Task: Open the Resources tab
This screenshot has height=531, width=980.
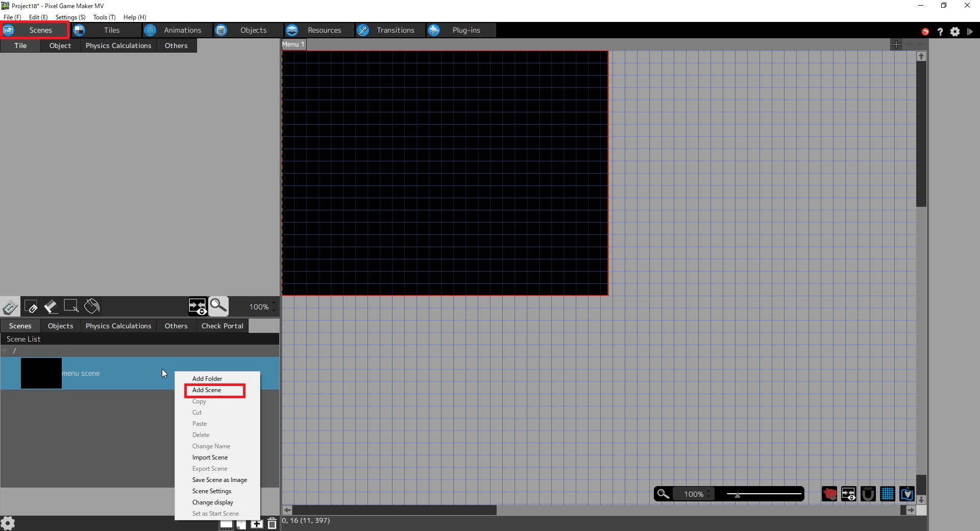Action: click(318, 30)
